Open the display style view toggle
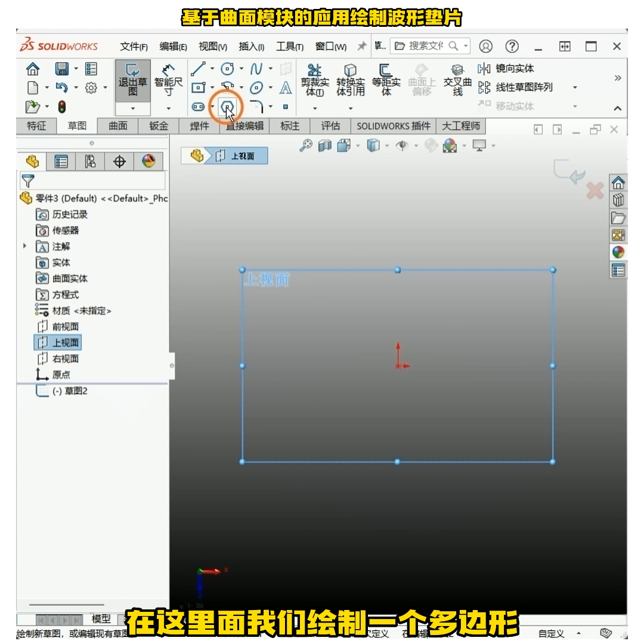The image size is (644, 644). click(x=372, y=145)
